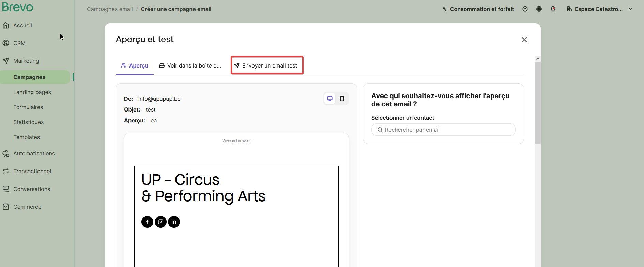Open Consommation et forfait

coord(478,9)
